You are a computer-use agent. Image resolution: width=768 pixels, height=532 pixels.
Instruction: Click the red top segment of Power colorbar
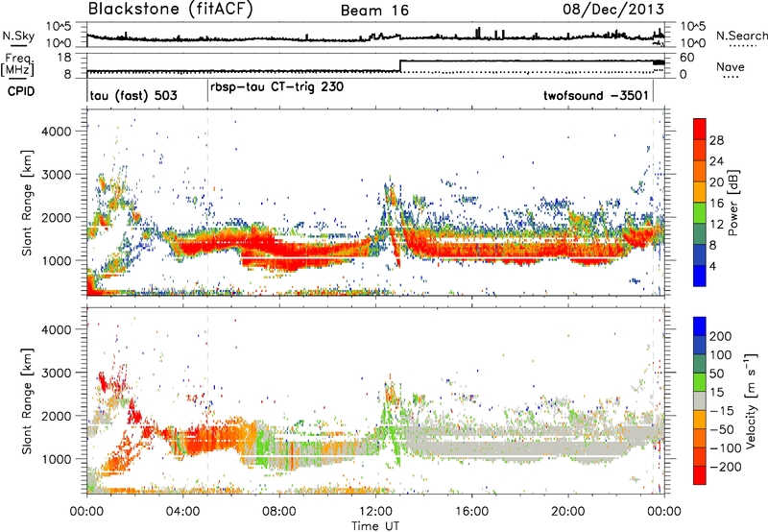[700, 129]
